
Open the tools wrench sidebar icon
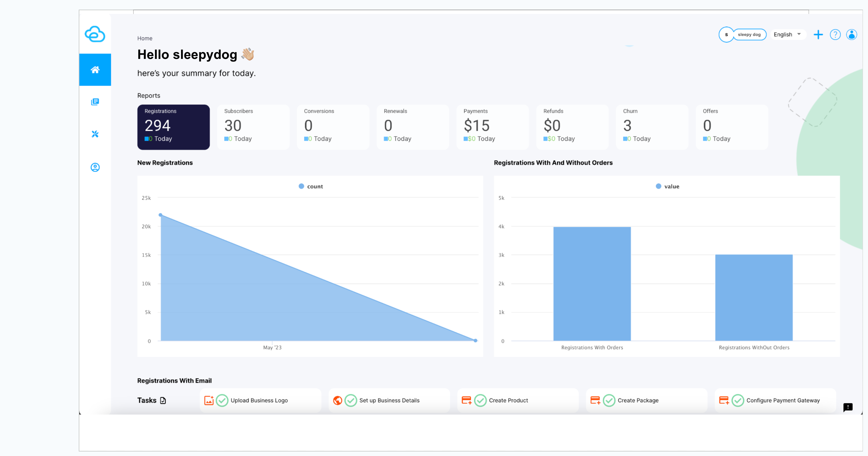tap(95, 134)
